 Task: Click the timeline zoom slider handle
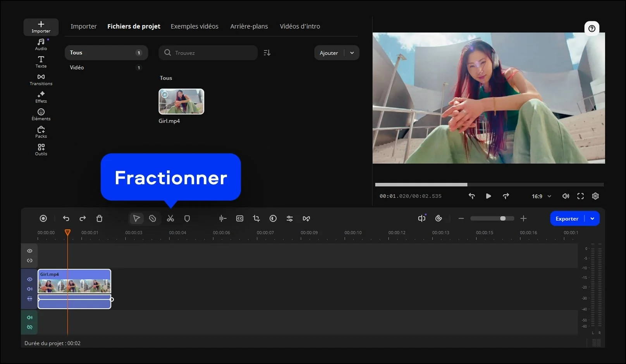pos(502,219)
